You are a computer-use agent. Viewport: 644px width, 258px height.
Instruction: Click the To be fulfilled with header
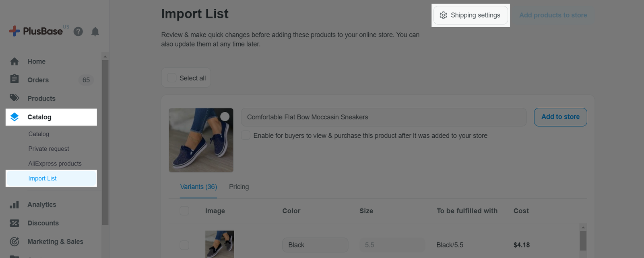click(467, 211)
